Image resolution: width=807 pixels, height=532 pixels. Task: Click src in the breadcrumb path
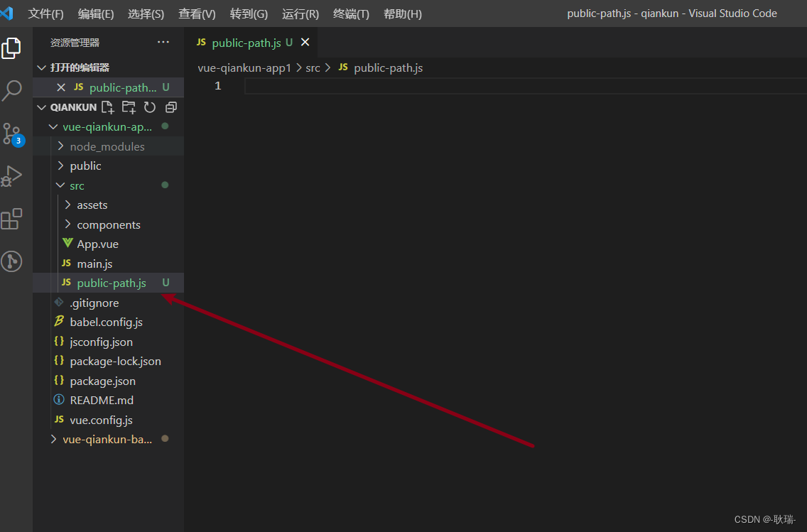pyautogui.click(x=313, y=68)
